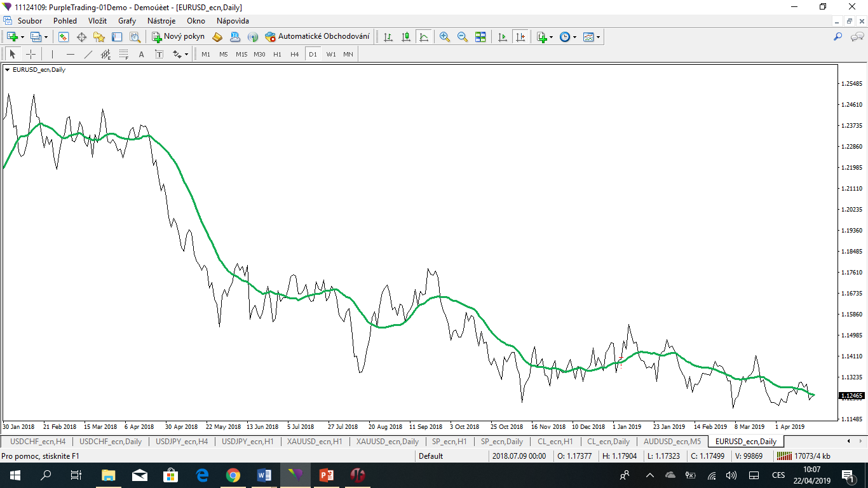Zoom in on the chart
Image resolution: width=868 pixels, height=488 pixels.
(x=445, y=36)
